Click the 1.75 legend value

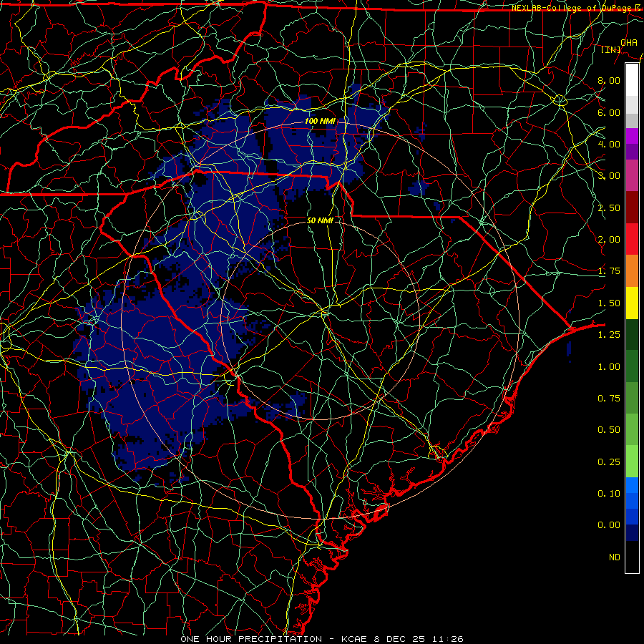[609, 271]
